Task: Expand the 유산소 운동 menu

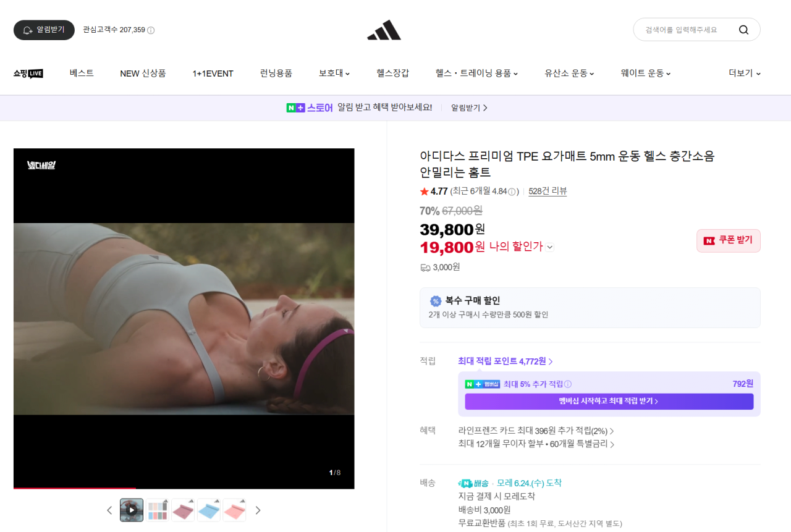Action: (x=569, y=74)
